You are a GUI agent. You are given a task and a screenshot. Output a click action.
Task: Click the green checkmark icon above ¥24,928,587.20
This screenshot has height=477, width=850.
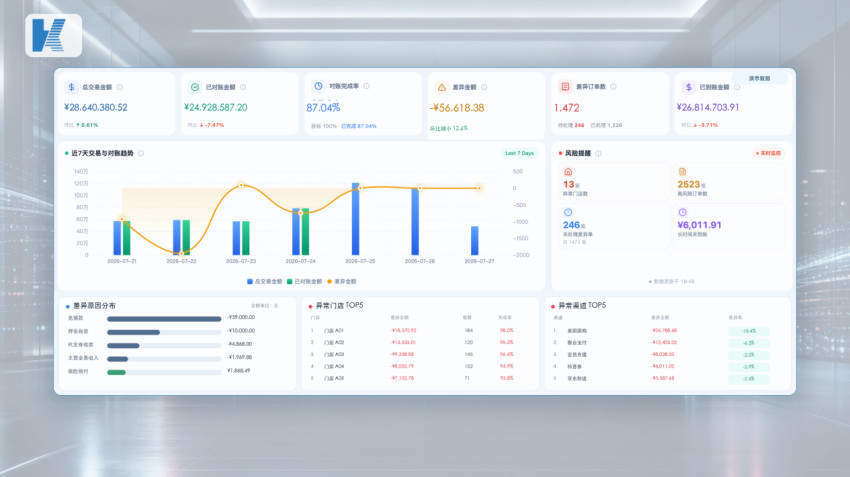click(195, 87)
